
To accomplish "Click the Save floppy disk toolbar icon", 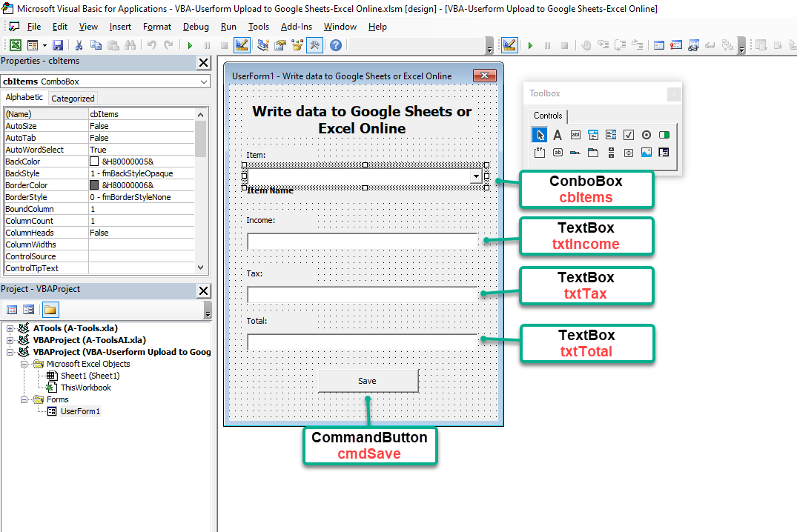I will [x=58, y=46].
